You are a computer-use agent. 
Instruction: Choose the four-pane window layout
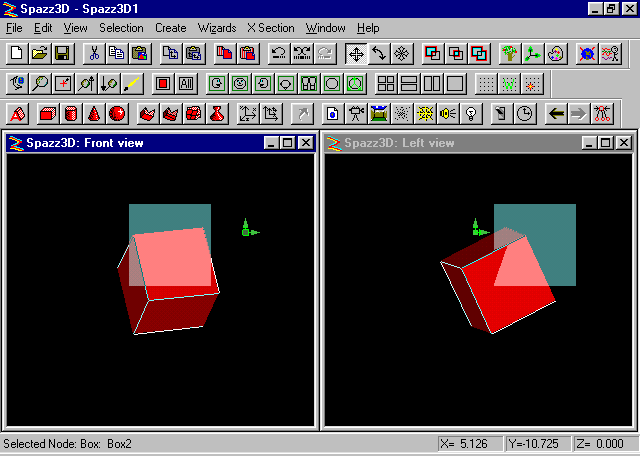386,84
